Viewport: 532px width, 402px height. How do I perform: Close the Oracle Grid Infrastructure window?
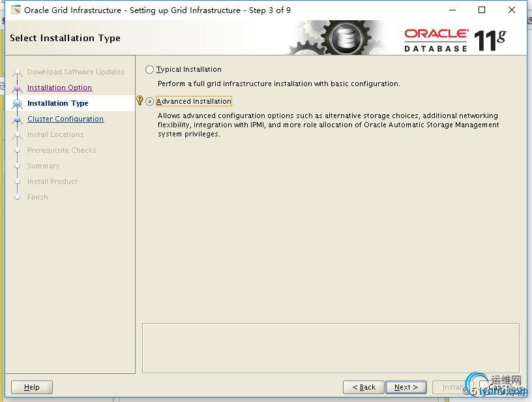click(512, 10)
